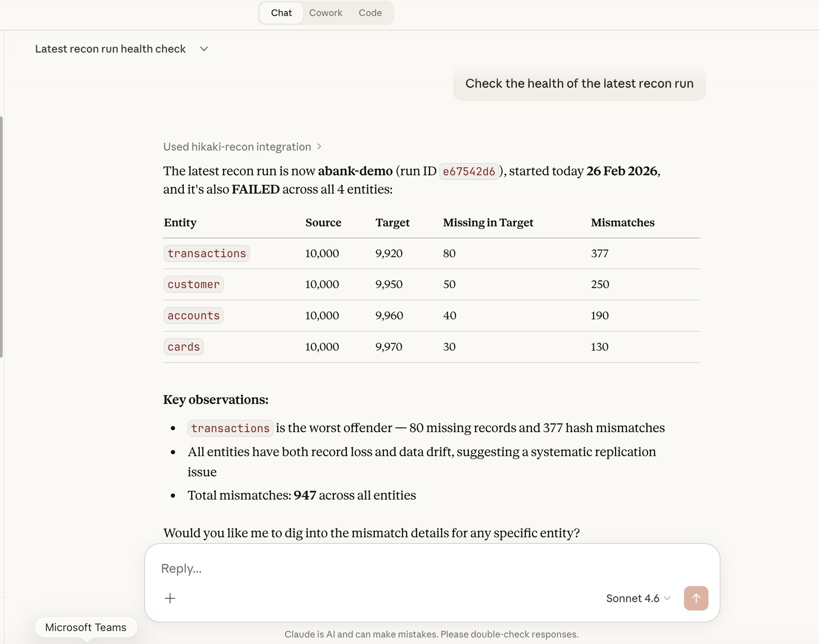Click transactions tag in Key observations

(x=230, y=428)
